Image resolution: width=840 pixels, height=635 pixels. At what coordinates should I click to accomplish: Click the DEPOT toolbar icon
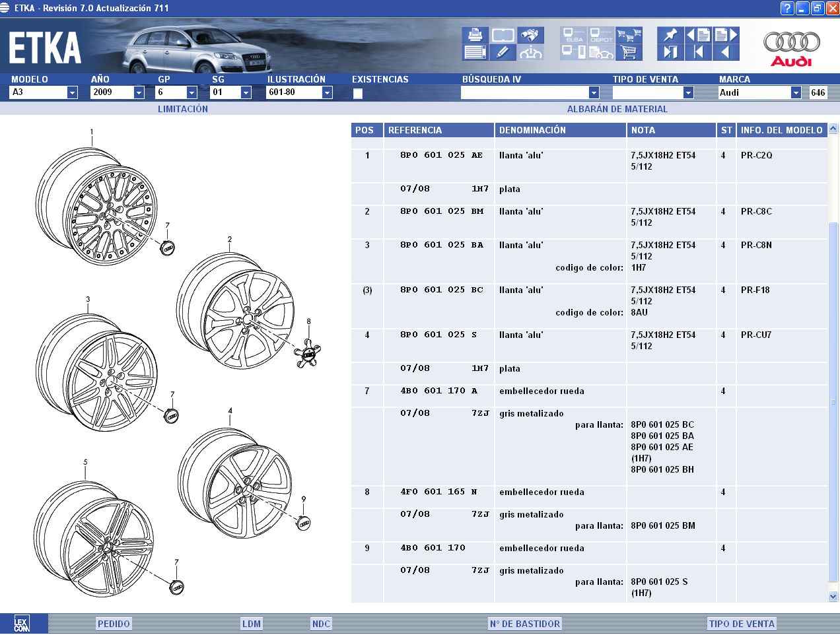click(x=602, y=34)
